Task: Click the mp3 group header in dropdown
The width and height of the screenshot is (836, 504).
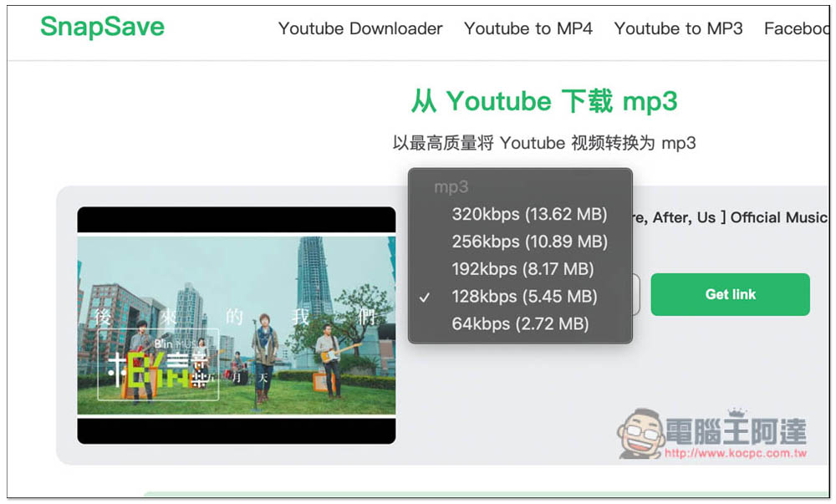Action: coord(451,187)
